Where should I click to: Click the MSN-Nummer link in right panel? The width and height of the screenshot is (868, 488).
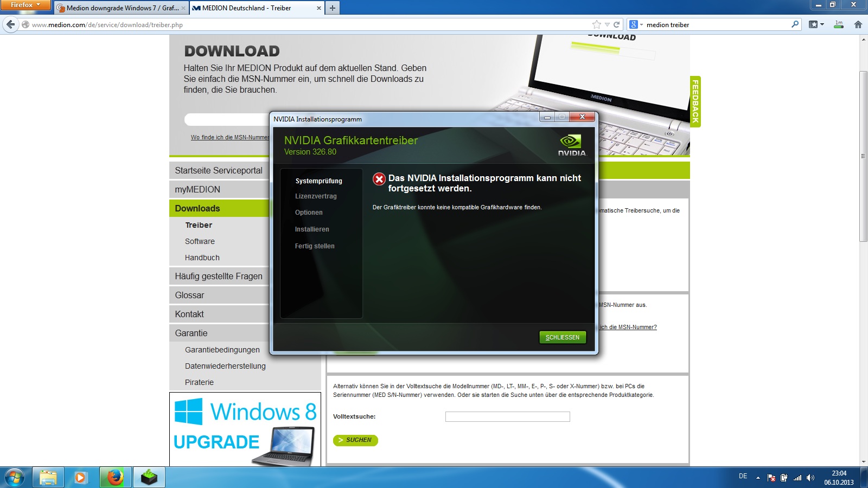628,327
